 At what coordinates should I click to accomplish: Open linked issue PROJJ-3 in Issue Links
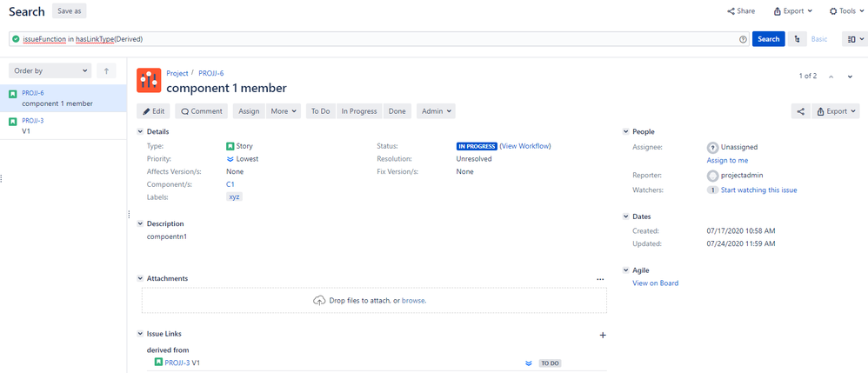177,363
